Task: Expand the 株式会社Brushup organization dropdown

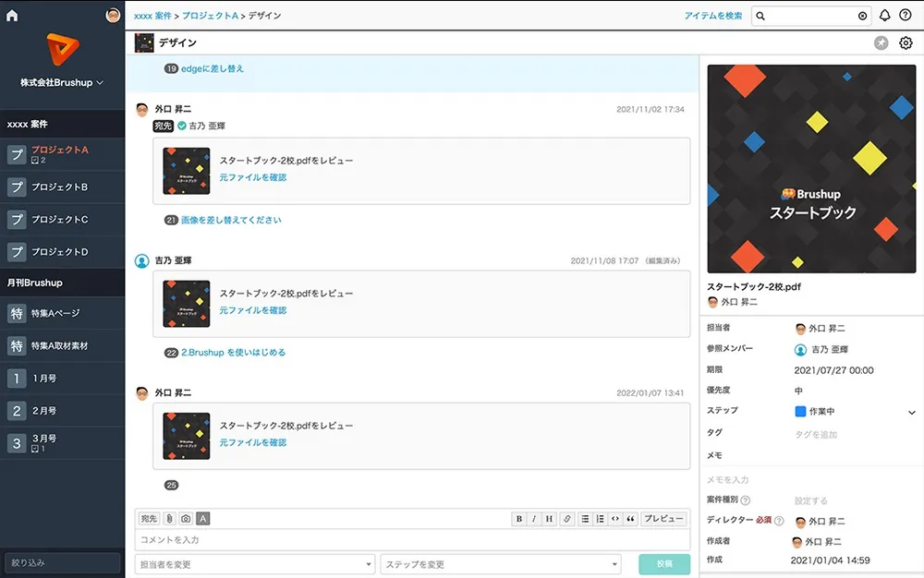Action: coord(62,82)
